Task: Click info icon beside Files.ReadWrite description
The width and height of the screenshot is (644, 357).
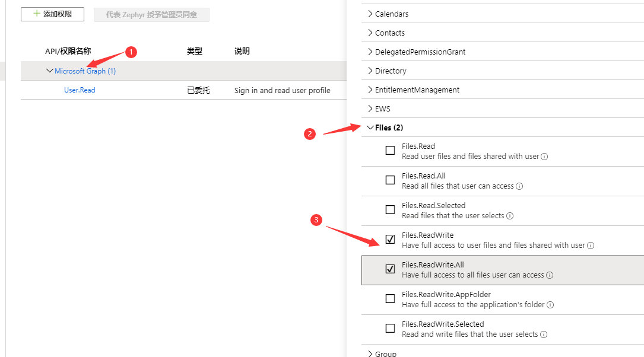Action: (x=591, y=246)
